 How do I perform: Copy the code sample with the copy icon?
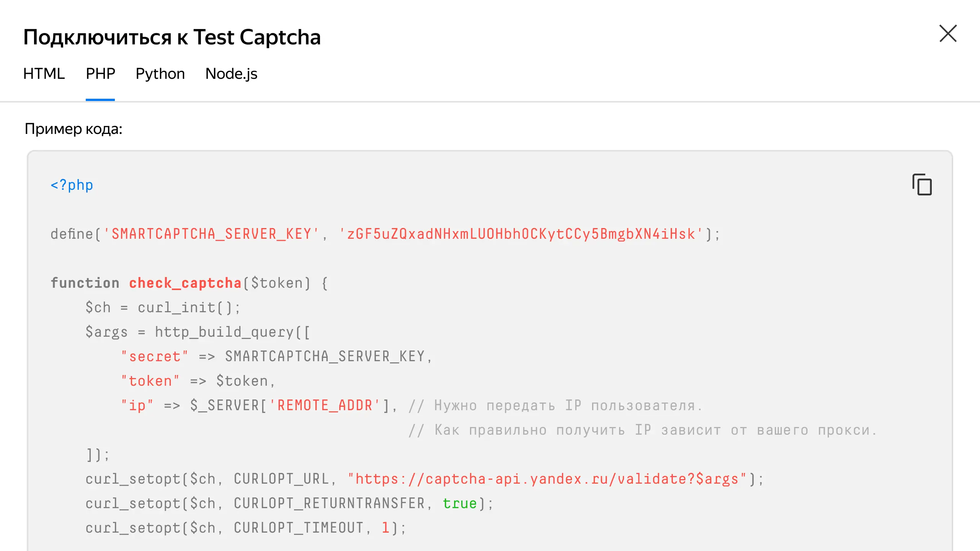pos(922,184)
